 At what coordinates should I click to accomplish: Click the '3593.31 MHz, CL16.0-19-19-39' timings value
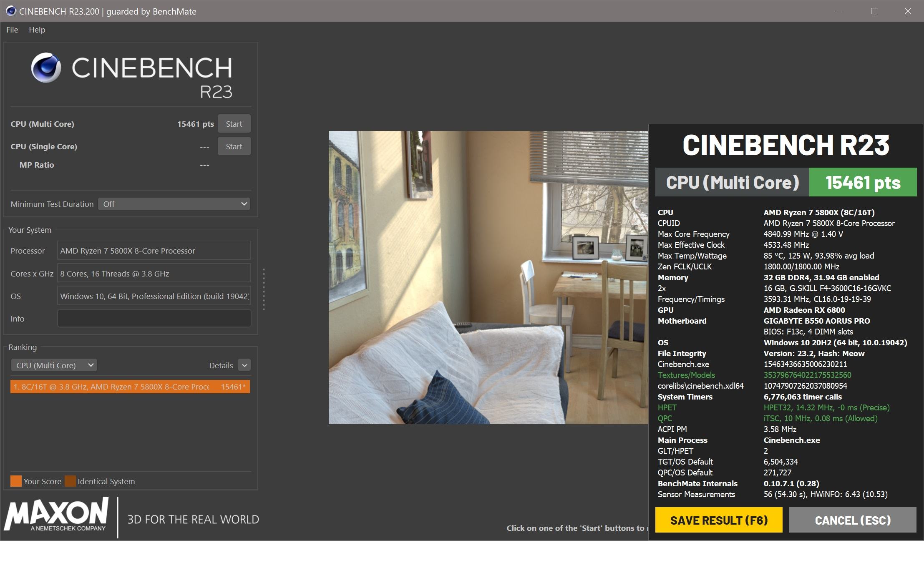pyautogui.click(x=817, y=299)
